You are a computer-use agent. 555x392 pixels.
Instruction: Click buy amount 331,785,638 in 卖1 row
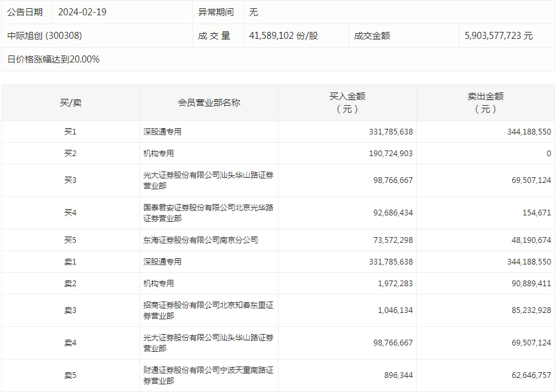[391, 262]
